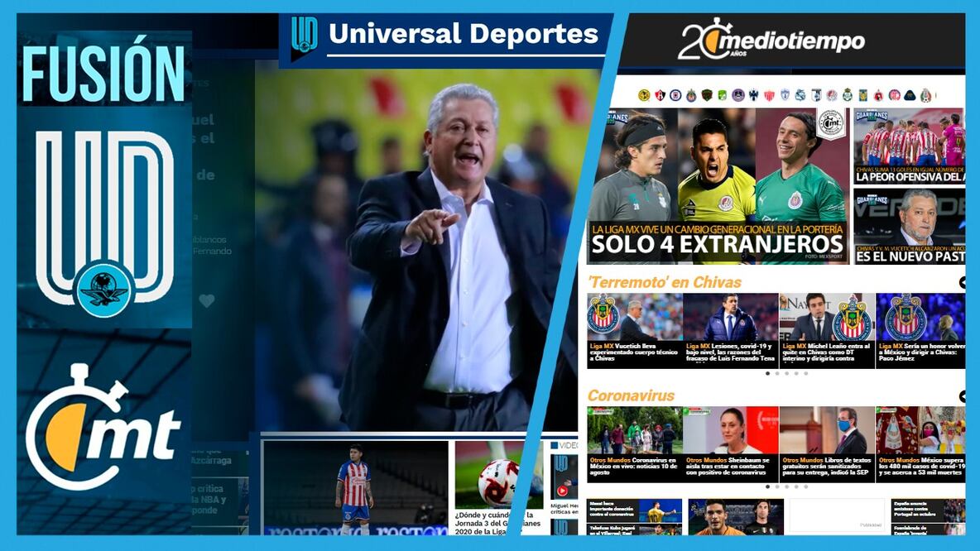Image resolution: width=980 pixels, height=551 pixels.
Task: Click the Monterrey Rayados logo in the club strip
Action: point(755,95)
